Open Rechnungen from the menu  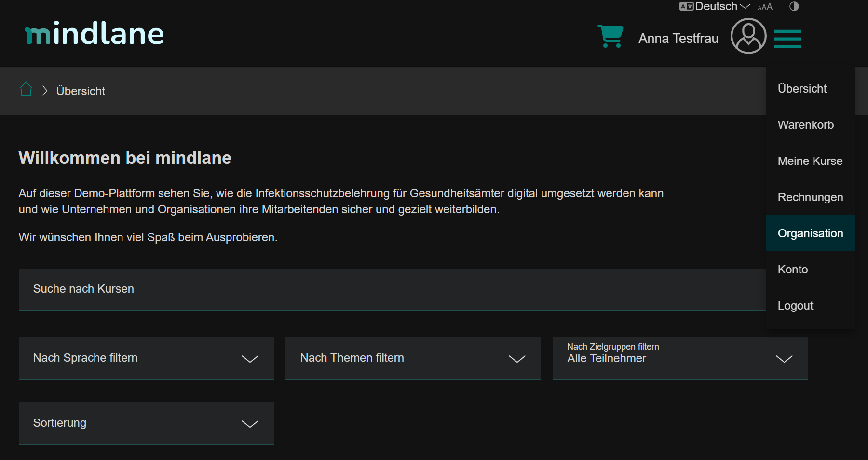(x=810, y=197)
